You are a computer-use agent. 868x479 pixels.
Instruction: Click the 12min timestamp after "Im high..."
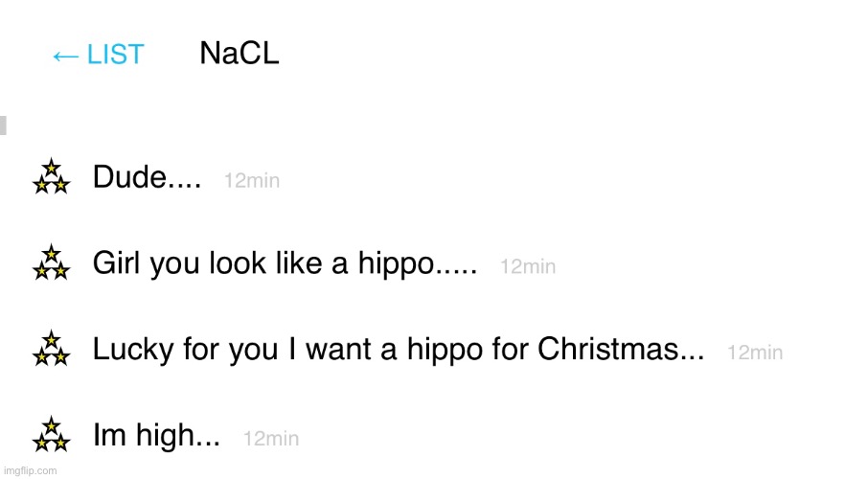coord(271,441)
